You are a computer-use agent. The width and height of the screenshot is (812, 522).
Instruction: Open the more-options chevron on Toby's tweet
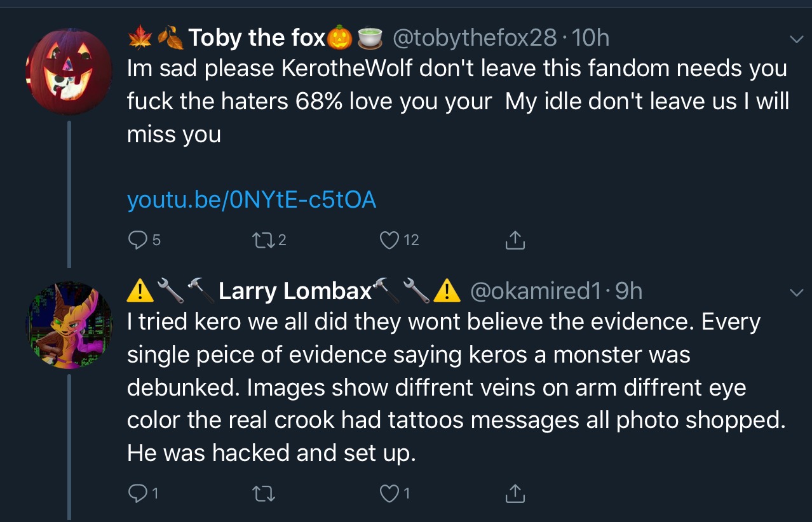(795, 39)
